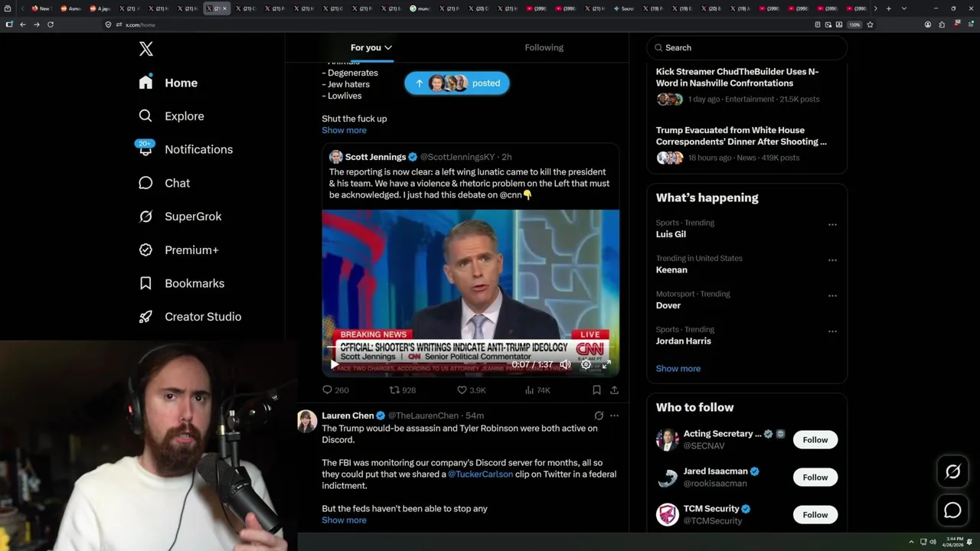Close the active X browser tab
980x551 pixels.
(x=224, y=8)
